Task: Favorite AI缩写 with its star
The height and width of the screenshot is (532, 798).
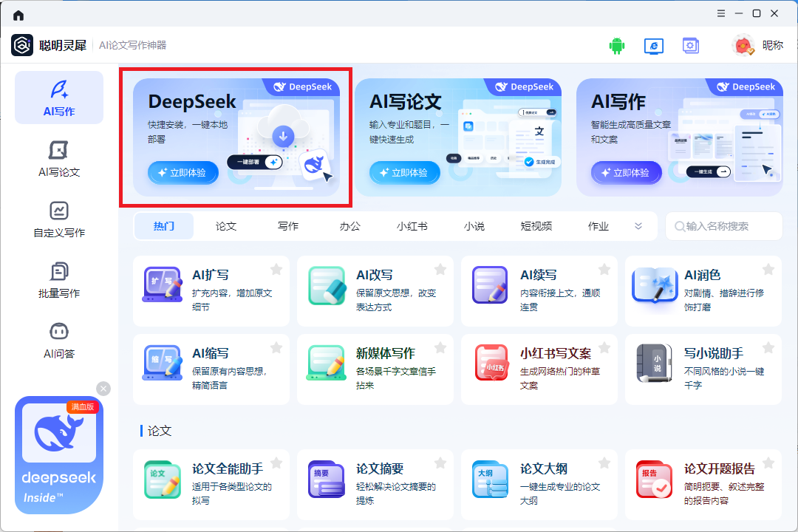Action: pyautogui.click(x=276, y=348)
